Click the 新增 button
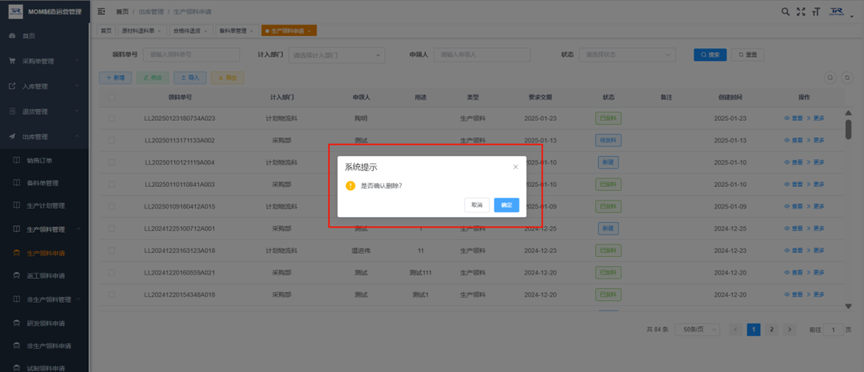This screenshot has height=372, width=864. (115, 78)
